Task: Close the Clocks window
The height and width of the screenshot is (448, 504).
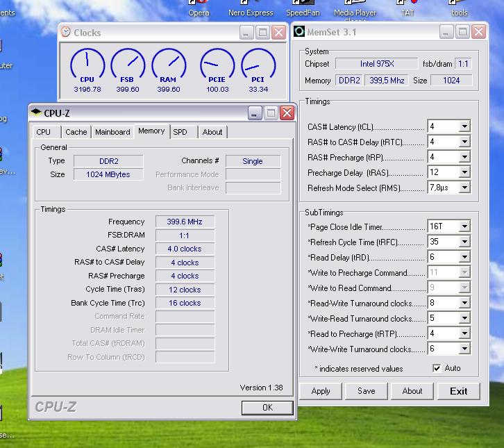Action: coord(278,33)
